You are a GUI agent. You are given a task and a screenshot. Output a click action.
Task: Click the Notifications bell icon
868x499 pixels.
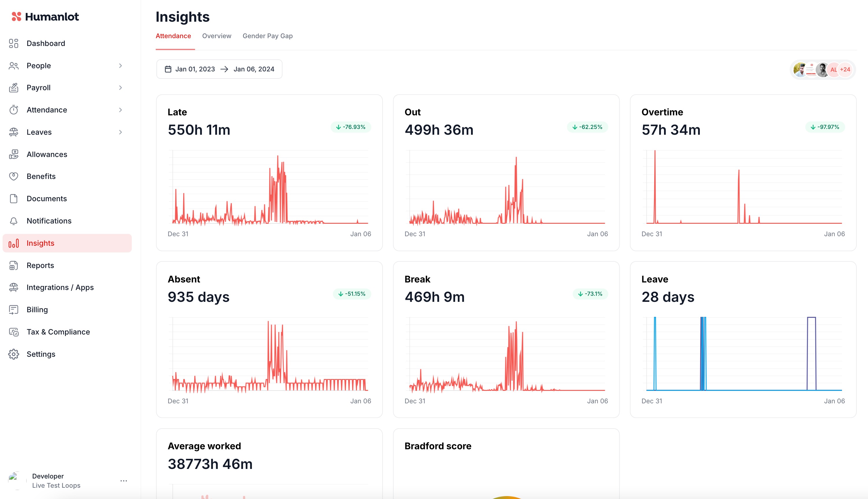[x=13, y=221]
